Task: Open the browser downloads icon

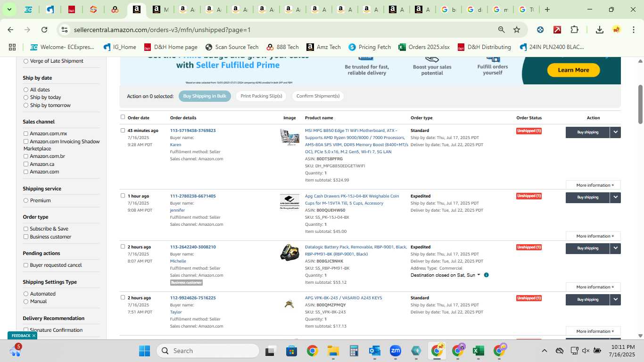Action: [x=600, y=30]
